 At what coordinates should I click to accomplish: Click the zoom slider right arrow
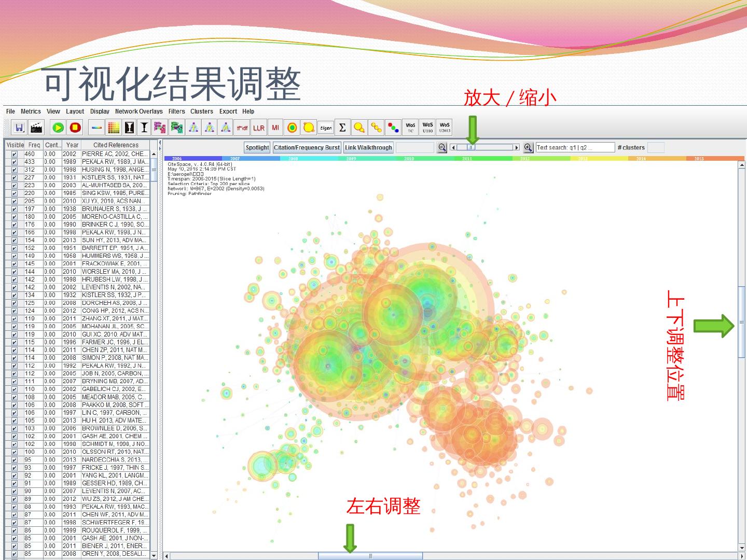click(516, 148)
